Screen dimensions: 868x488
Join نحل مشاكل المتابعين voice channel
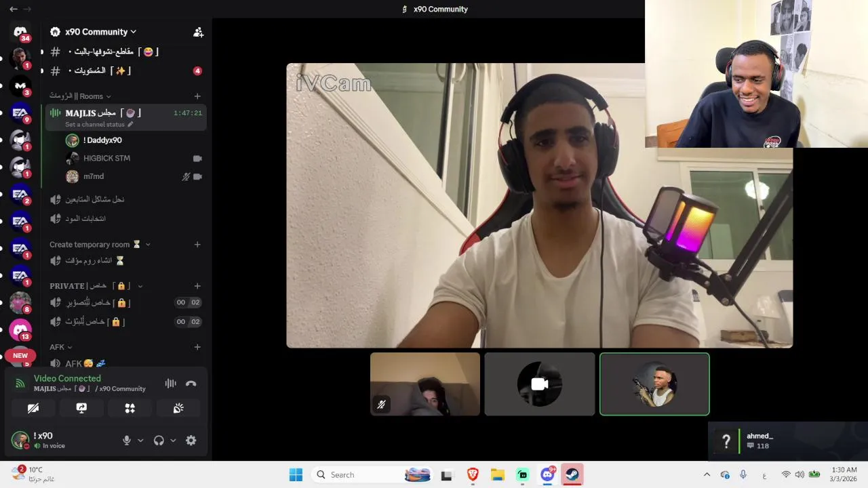pos(125,199)
